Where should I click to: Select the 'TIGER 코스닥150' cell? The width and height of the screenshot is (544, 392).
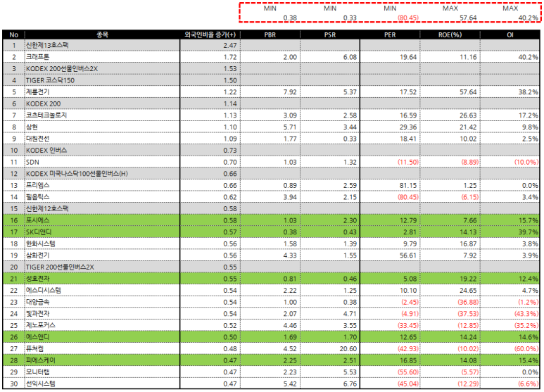(102, 80)
